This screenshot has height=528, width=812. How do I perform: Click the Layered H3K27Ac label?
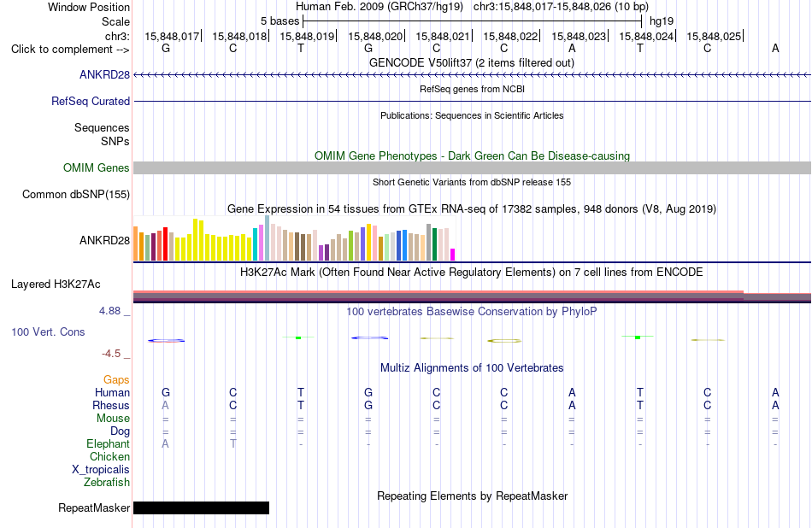point(56,284)
